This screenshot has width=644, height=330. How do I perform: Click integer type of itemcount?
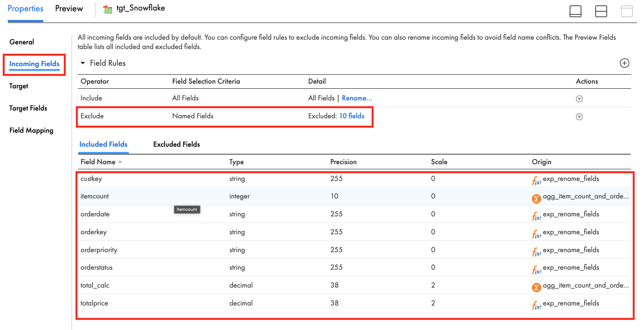(x=239, y=197)
